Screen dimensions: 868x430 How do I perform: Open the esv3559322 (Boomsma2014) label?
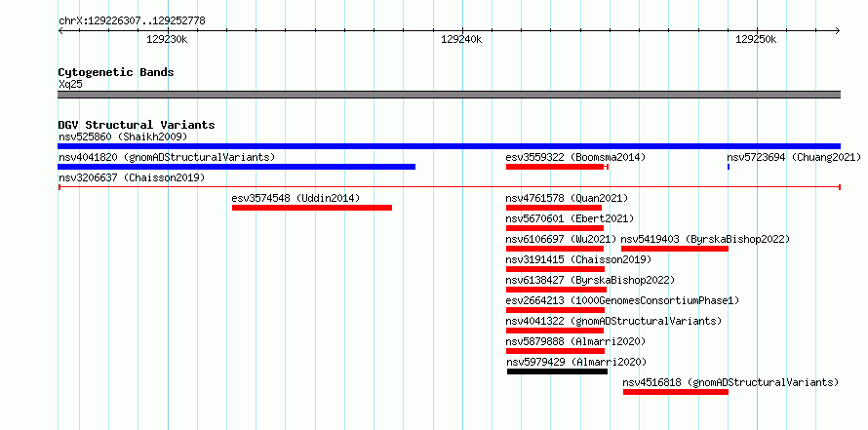pos(575,157)
